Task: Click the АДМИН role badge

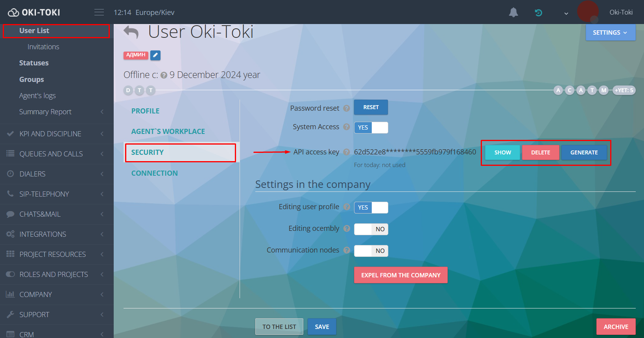Action: 136,55
